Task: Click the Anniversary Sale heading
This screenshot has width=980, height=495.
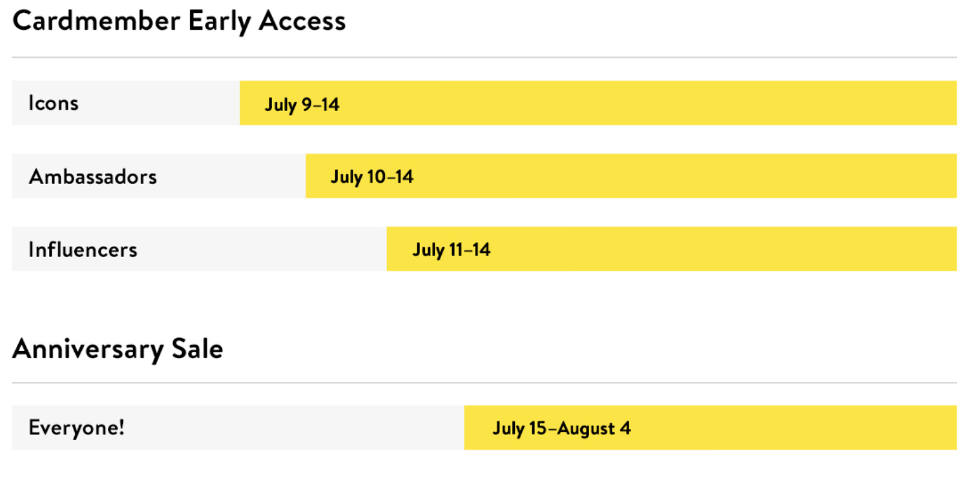Action: click(118, 349)
